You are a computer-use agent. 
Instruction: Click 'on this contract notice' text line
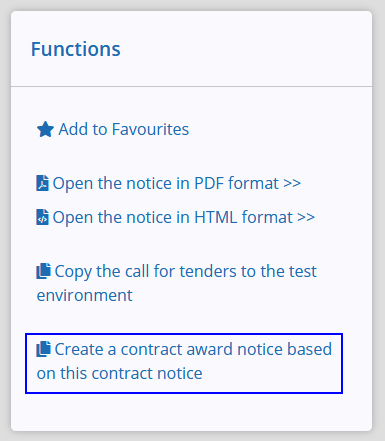click(x=120, y=373)
